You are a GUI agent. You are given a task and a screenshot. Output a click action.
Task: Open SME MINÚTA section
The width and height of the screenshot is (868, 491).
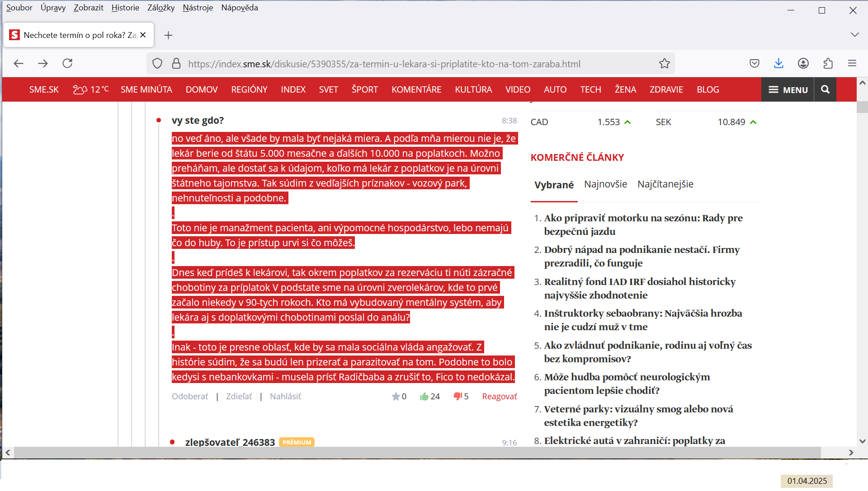pos(146,89)
